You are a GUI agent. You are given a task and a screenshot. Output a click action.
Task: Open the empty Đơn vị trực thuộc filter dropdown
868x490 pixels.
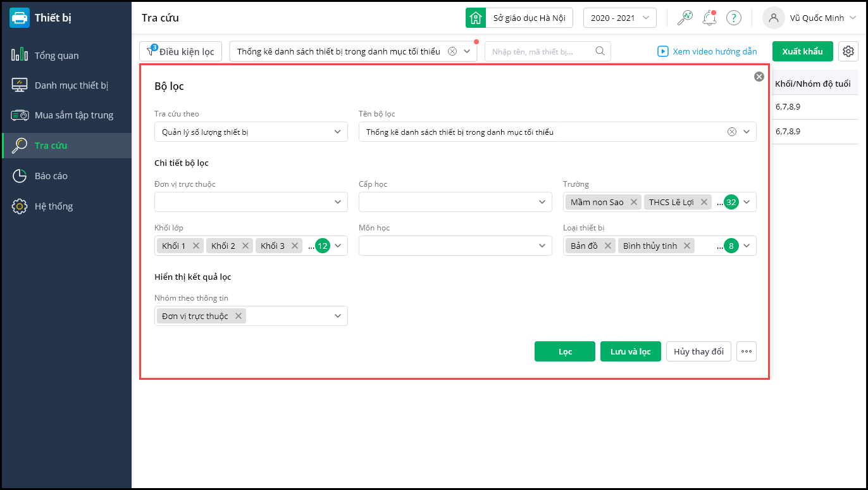click(x=251, y=202)
